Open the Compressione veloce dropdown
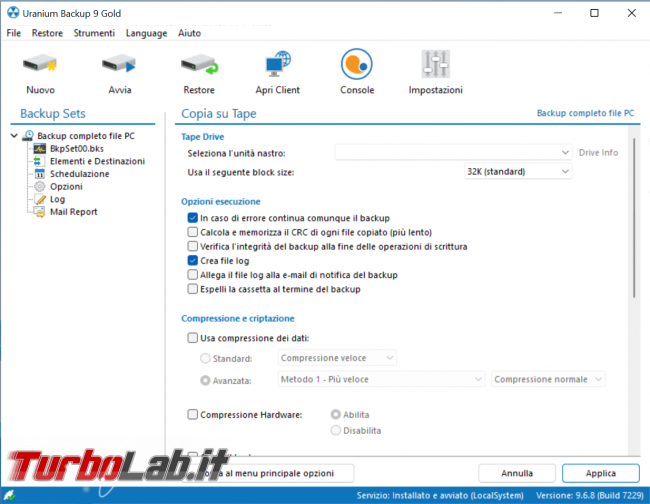Screen dimensions: 650x504 click(337, 358)
